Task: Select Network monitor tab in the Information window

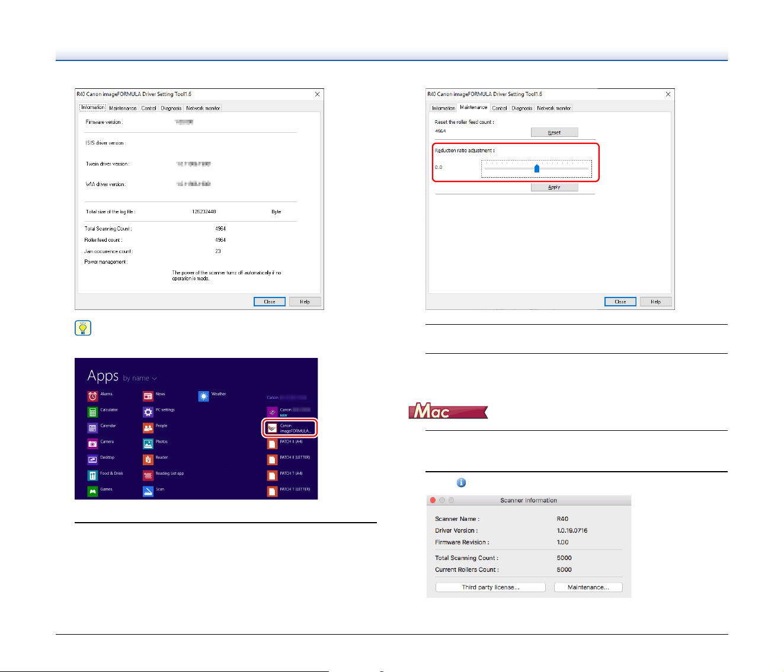Action: tap(203, 108)
